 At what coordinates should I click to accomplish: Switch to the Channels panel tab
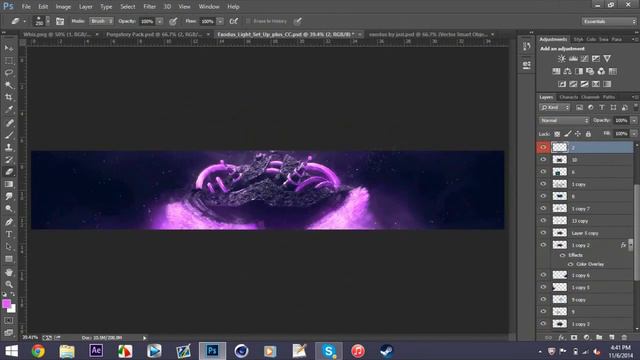pos(590,97)
